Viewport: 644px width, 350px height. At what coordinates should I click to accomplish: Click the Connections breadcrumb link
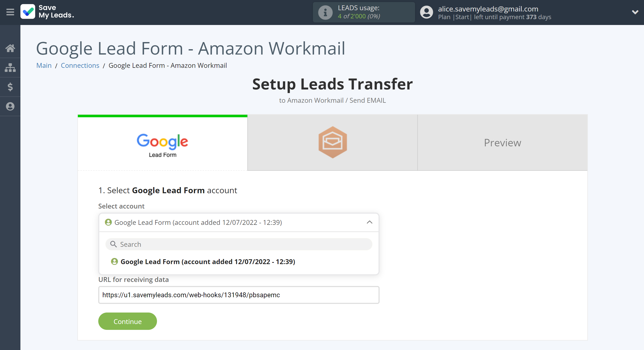tap(80, 65)
